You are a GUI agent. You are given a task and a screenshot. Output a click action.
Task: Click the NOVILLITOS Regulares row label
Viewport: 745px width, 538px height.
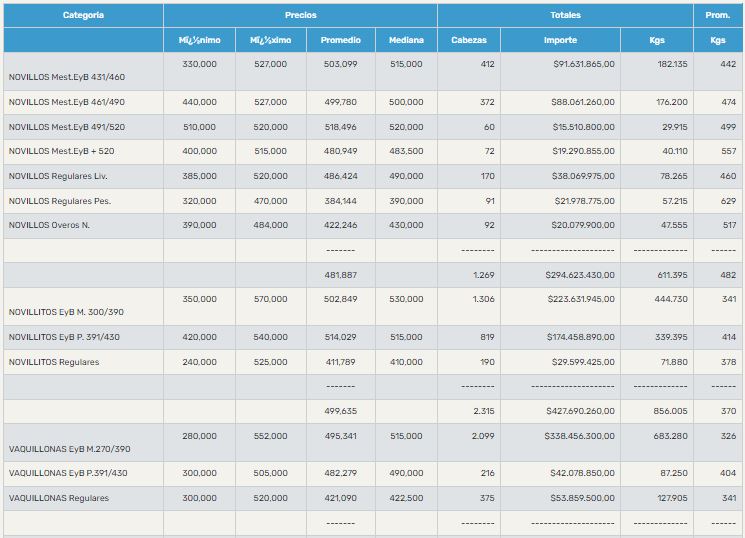tap(54, 362)
